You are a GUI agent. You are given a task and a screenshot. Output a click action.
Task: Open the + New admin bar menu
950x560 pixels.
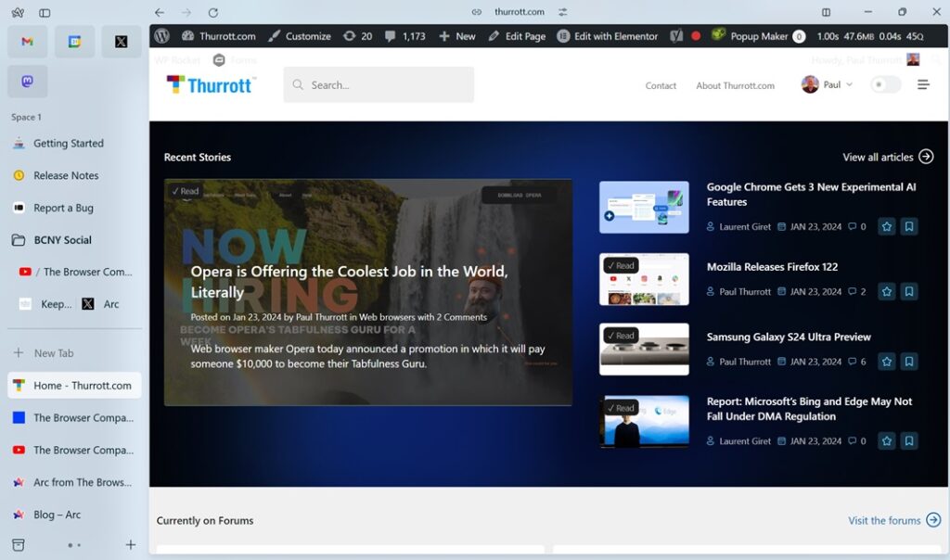[x=457, y=36]
